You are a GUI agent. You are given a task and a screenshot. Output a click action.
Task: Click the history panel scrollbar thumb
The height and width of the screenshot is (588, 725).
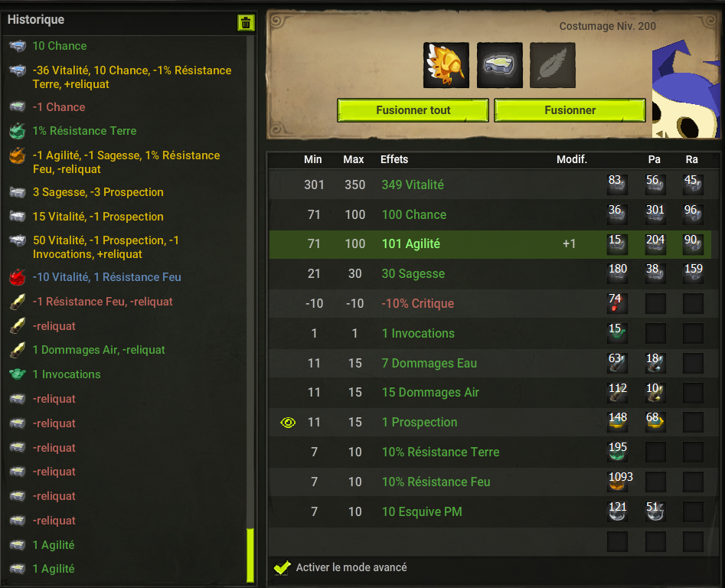click(250, 555)
